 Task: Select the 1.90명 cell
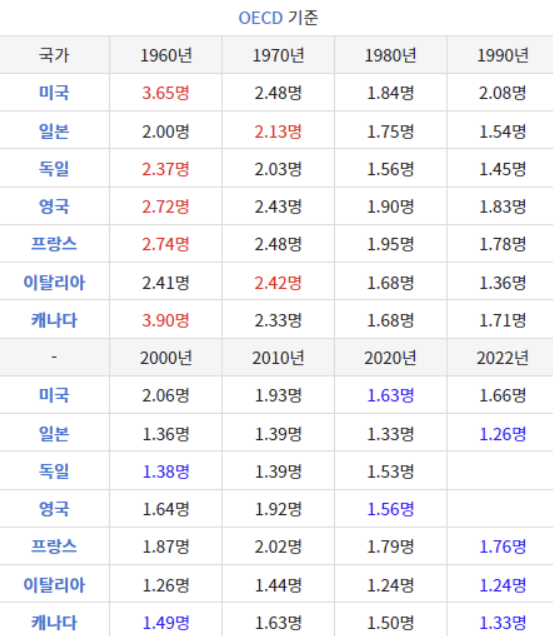point(390,206)
